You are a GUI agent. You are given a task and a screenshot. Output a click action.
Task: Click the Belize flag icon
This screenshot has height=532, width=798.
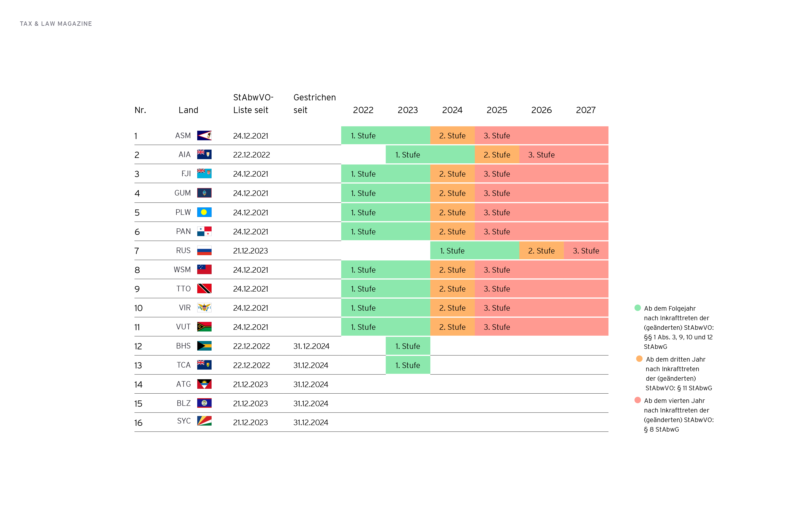click(204, 403)
